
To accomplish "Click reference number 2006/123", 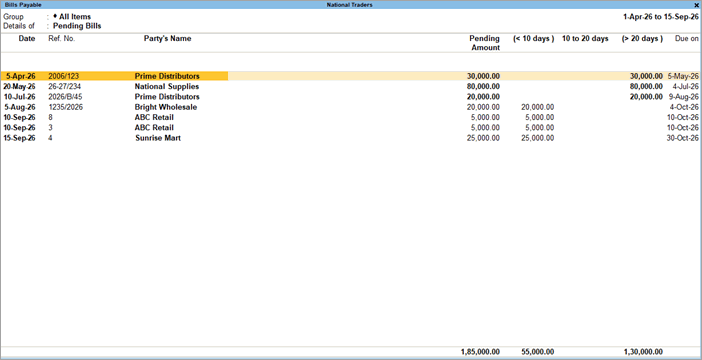I will click(x=64, y=76).
